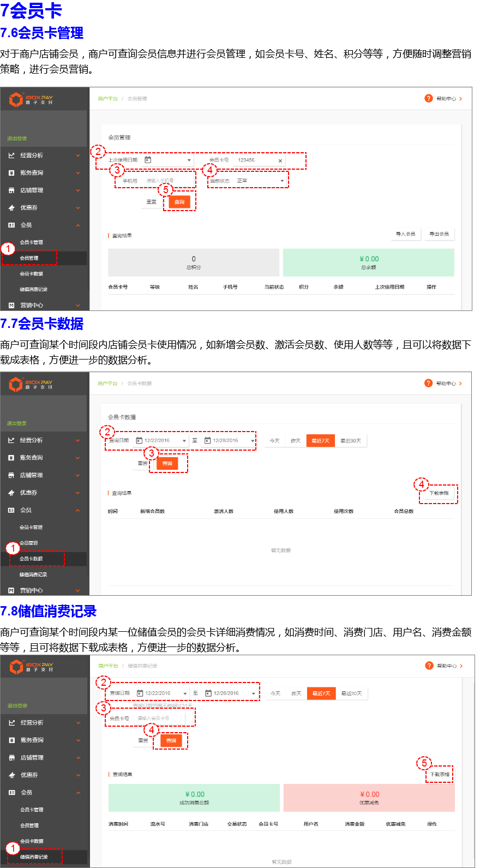
Task: Select 最近30天 range on 储值消费记录 page
Action: [x=352, y=693]
